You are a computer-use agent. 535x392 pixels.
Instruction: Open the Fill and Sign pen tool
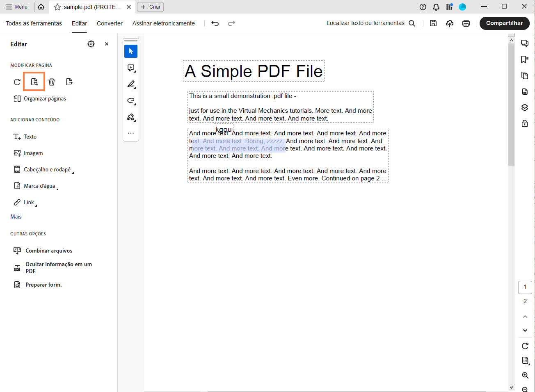(x=131, y=117)
